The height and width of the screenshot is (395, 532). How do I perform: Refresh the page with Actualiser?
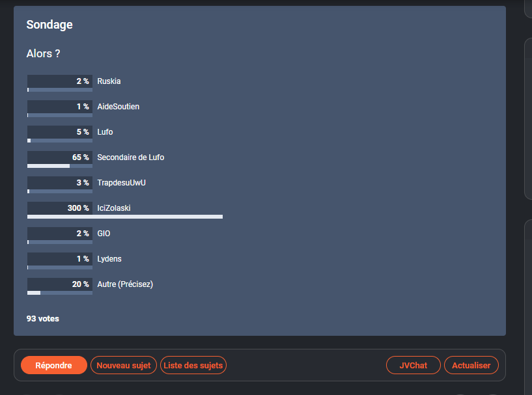(471, 365)
